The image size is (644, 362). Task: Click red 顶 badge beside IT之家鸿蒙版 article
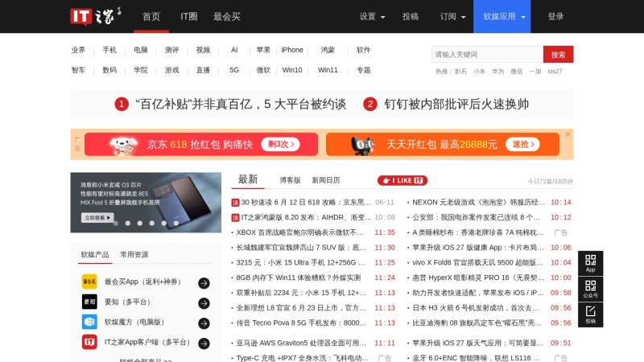tap(235, 217)
